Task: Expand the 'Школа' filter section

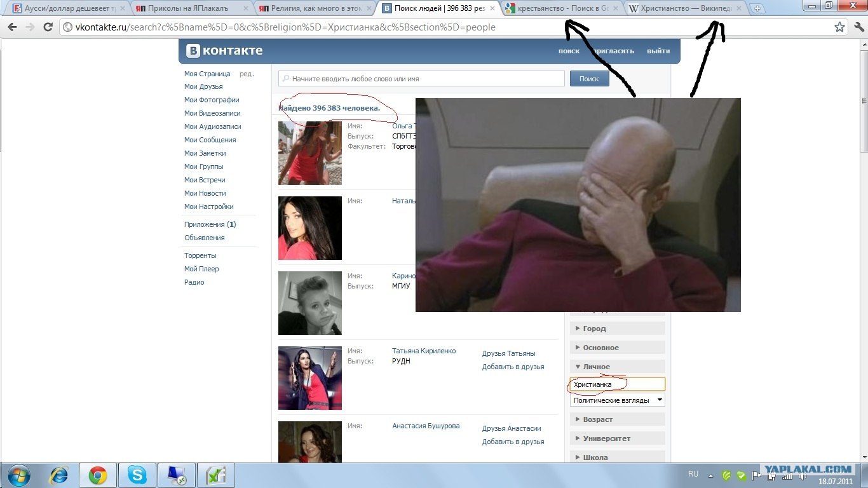Action: [x=617, y=457]
